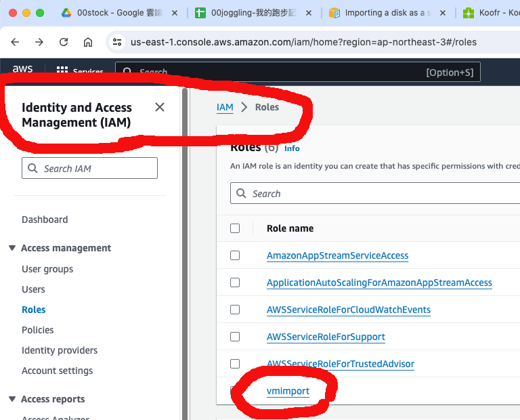Toggle the select-all roles header checkbox

(x=235, y=228)
